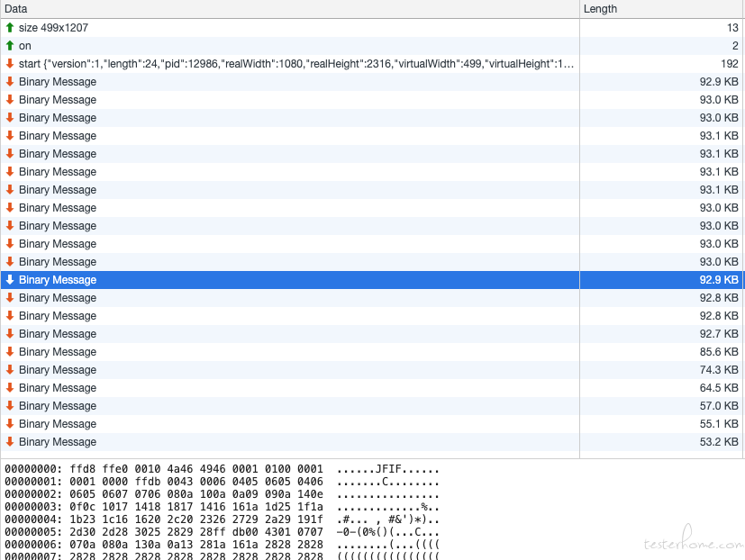Click the arrow icon of the 85.6 KB message

tap(10, 352)
